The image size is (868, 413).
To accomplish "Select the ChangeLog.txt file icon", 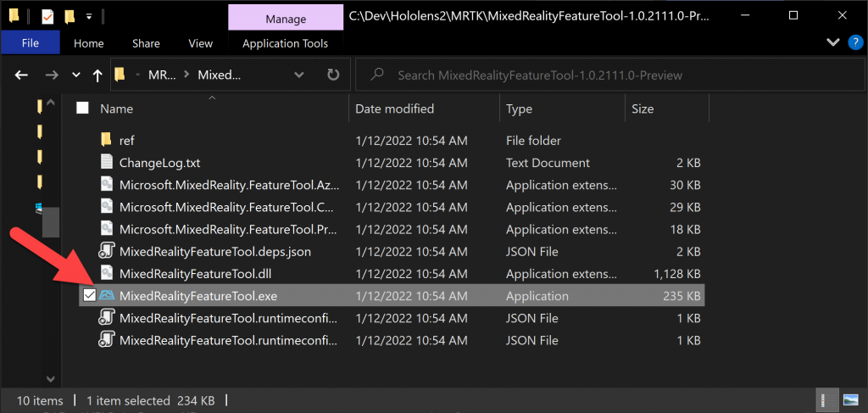I will tap(106, 162).
